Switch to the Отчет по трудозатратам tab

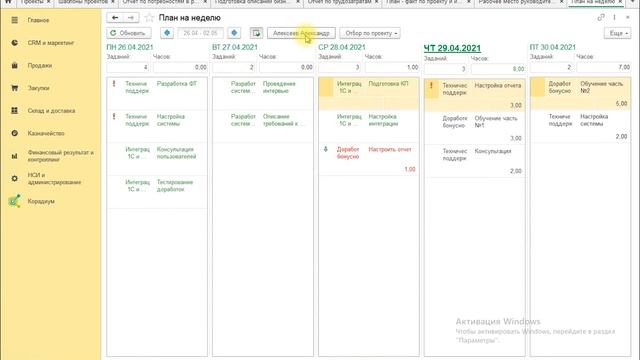coord(342,3)
